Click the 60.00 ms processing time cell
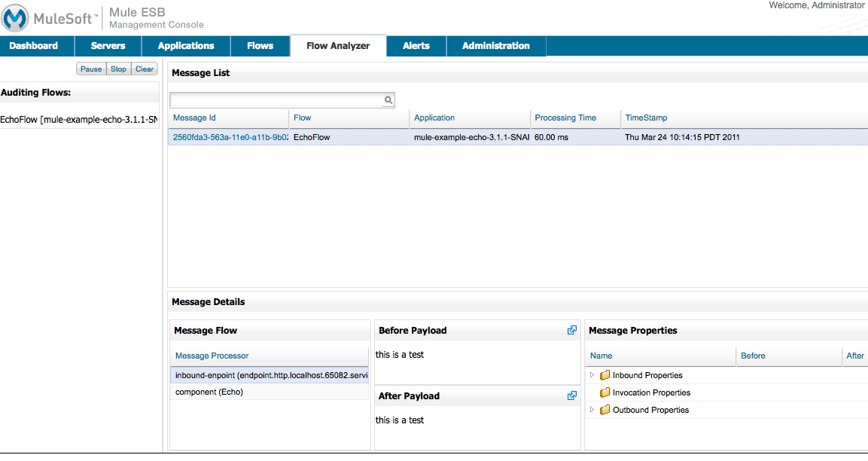This screenshot has height=461, width=868. coord(551,137)
